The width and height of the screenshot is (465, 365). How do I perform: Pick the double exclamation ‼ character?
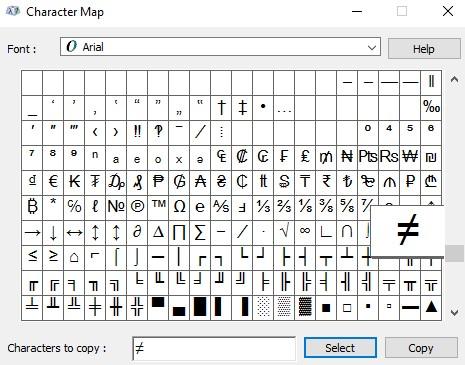coord(137,133)
